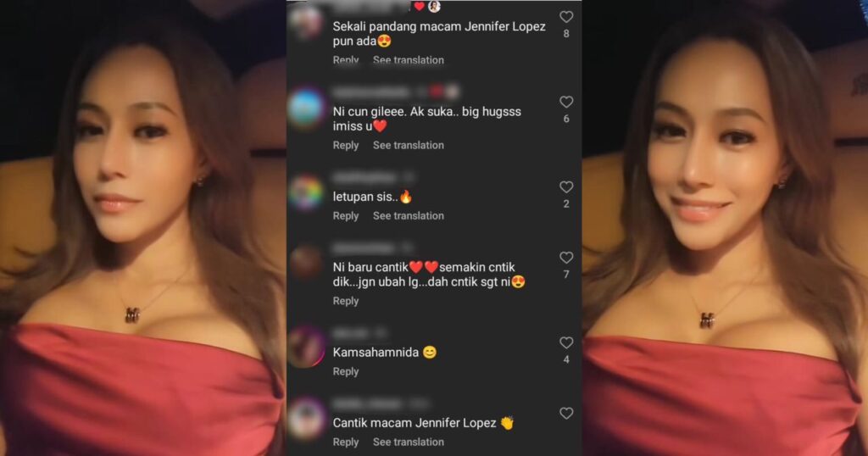868x456 pixels.
Task: See translation of 'Cantik macam Jennifer Lopez' comment
Action: point(409,442)
